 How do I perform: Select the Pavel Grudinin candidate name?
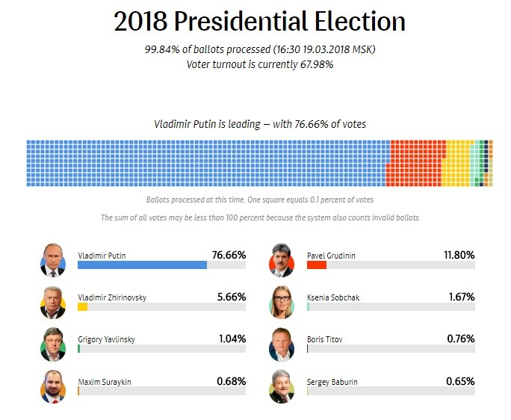click(331, 256)
